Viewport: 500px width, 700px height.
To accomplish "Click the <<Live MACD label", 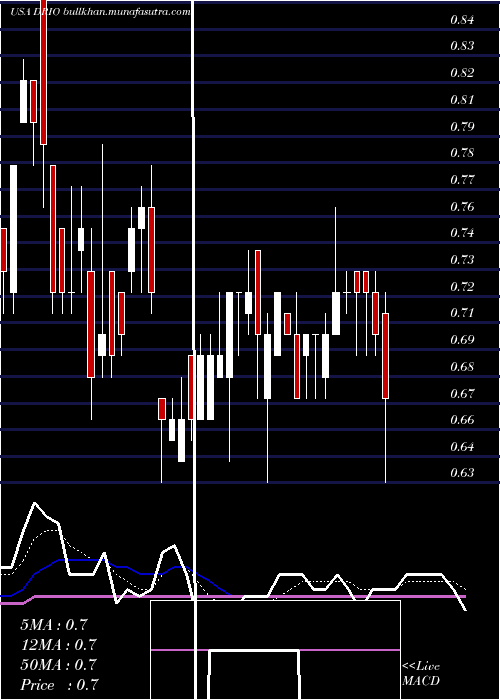I will coord(421,674).
